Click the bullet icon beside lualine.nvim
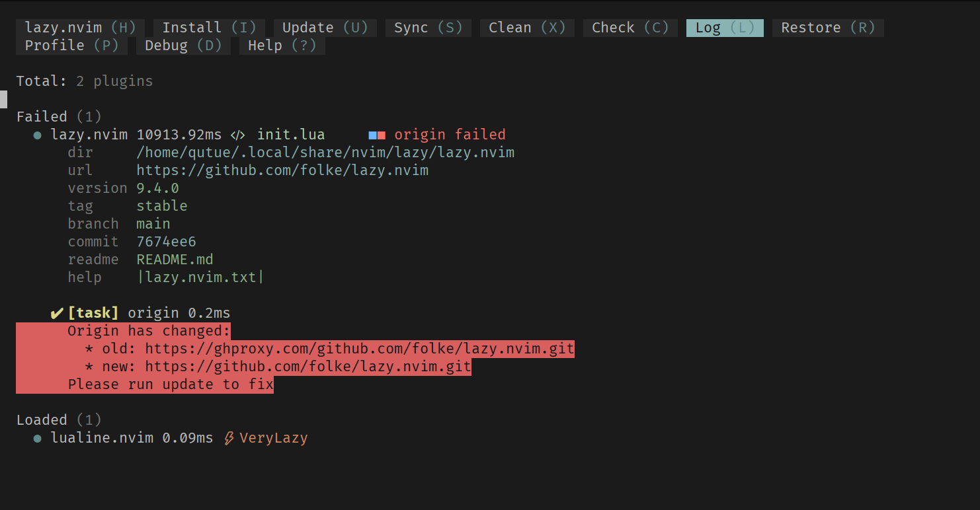The width and height of the screenshot is (980, 510). pyautogui.click(x=38, y=438)
